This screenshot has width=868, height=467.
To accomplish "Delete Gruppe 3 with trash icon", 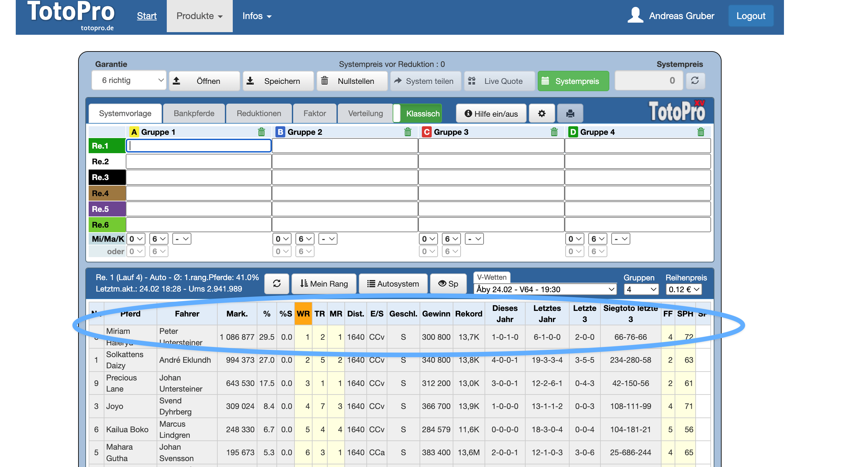I will pyautogui.click(x=553, y=132).
